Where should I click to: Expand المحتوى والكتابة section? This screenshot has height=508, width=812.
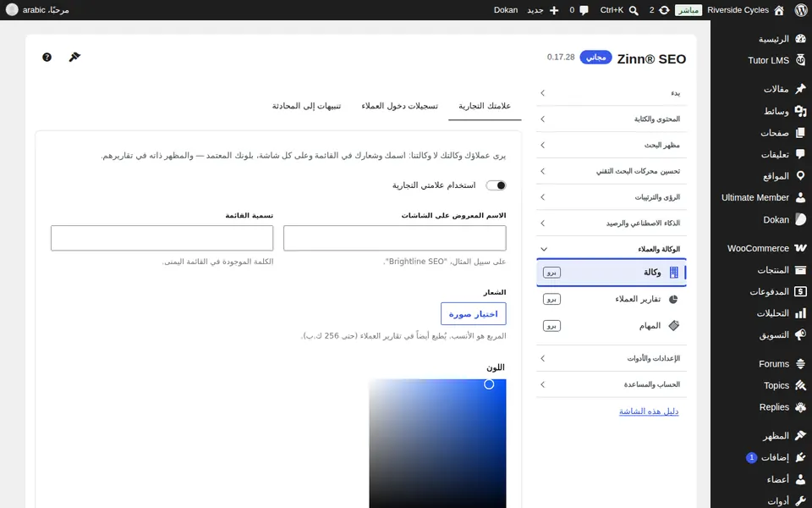click(x=612, y=119)
